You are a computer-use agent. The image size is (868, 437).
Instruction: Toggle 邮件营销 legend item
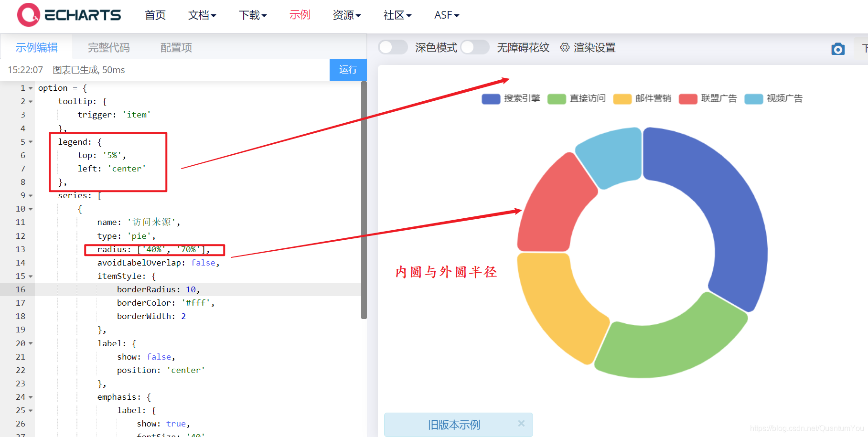(642, 98)
